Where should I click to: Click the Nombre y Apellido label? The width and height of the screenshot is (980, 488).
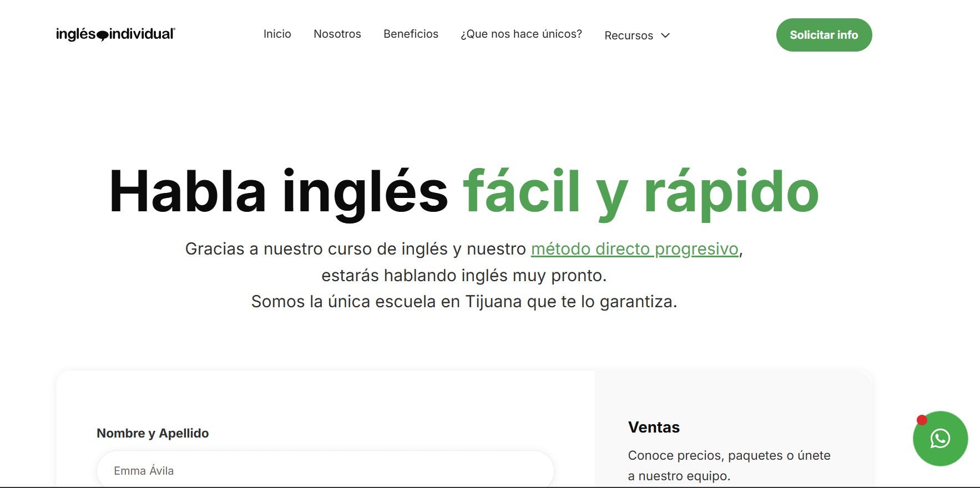153,433
